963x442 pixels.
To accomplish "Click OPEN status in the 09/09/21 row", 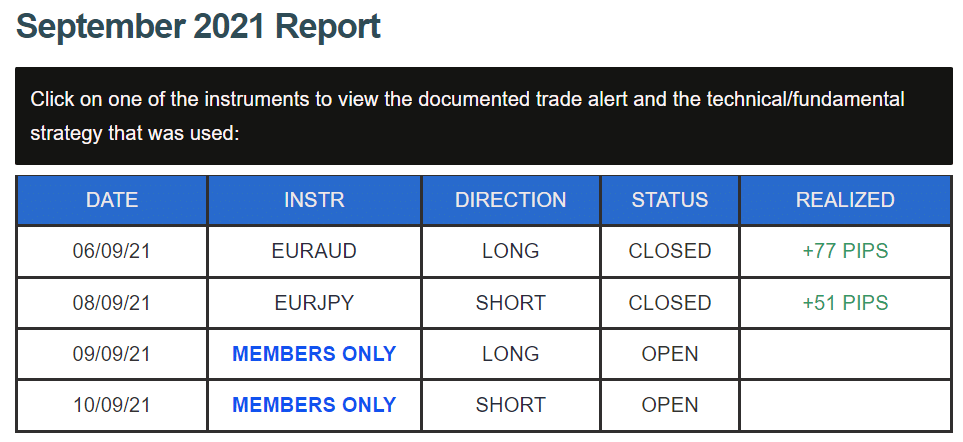I will click(669, 354).
